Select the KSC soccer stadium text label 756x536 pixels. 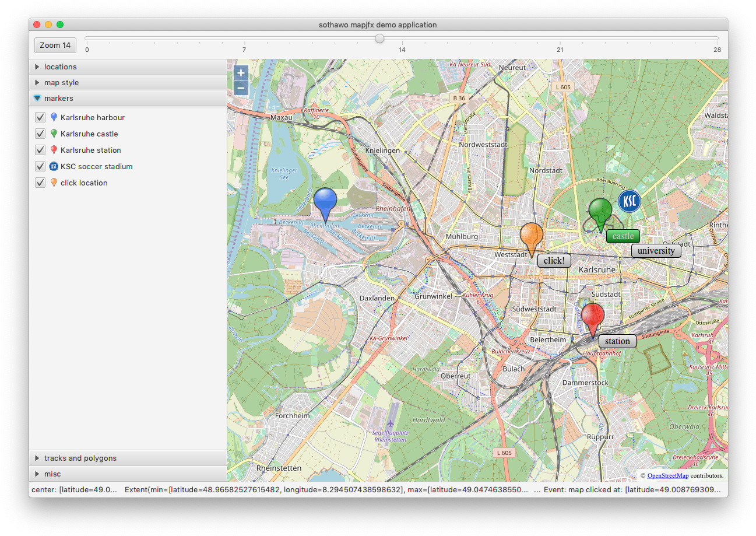coord(97,166)
